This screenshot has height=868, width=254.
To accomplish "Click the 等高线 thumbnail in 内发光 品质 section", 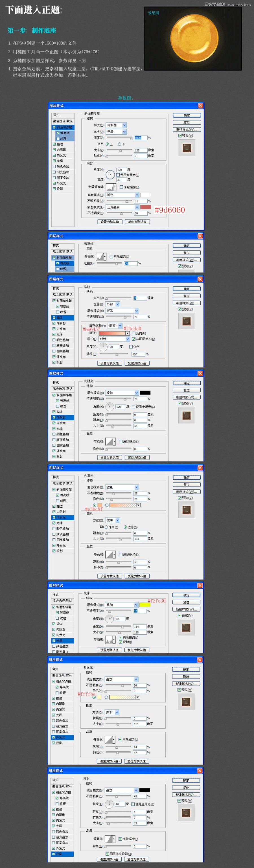I will 109,554.
